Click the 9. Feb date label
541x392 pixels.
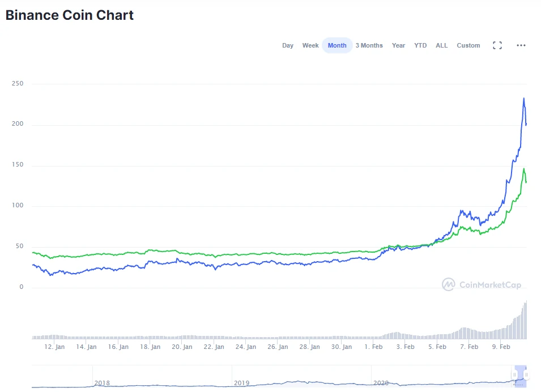coord(501,347)
